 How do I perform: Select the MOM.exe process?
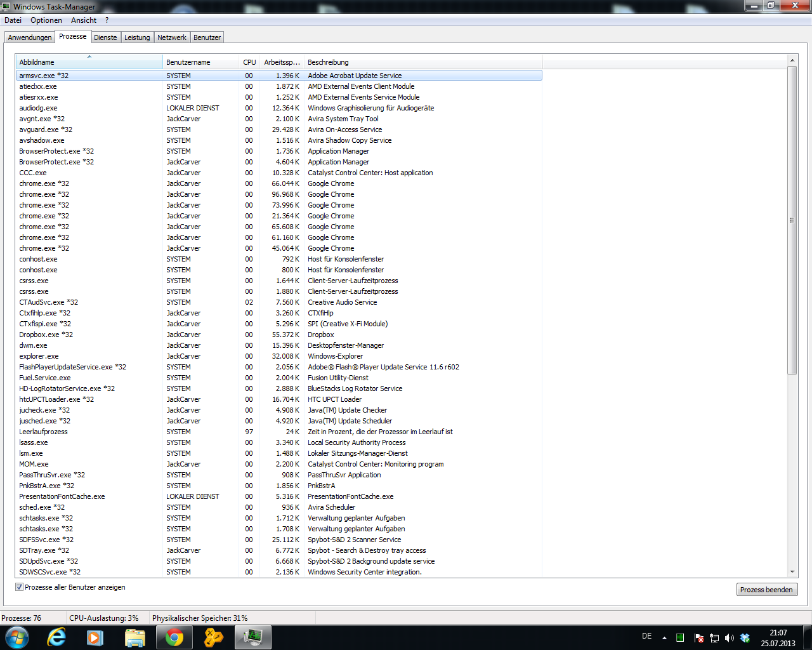point(279,464)
